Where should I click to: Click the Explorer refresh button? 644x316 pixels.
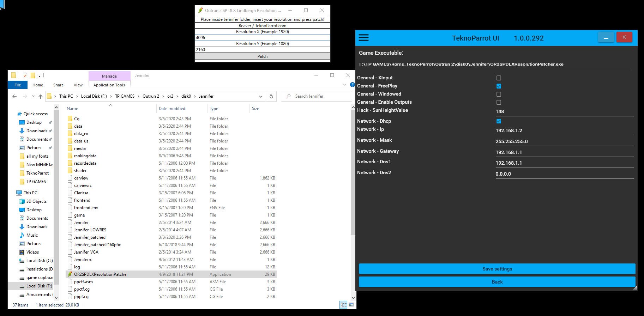[x=271, y=96]
